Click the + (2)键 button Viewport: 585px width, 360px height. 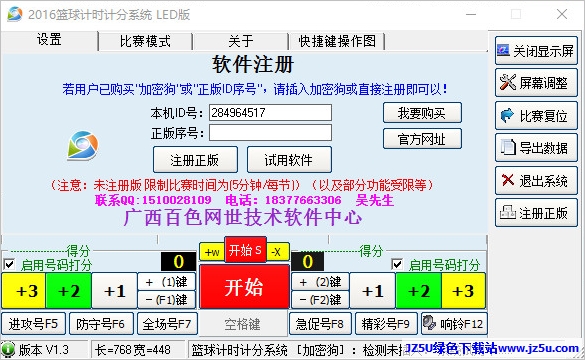[x=320, y=282]
